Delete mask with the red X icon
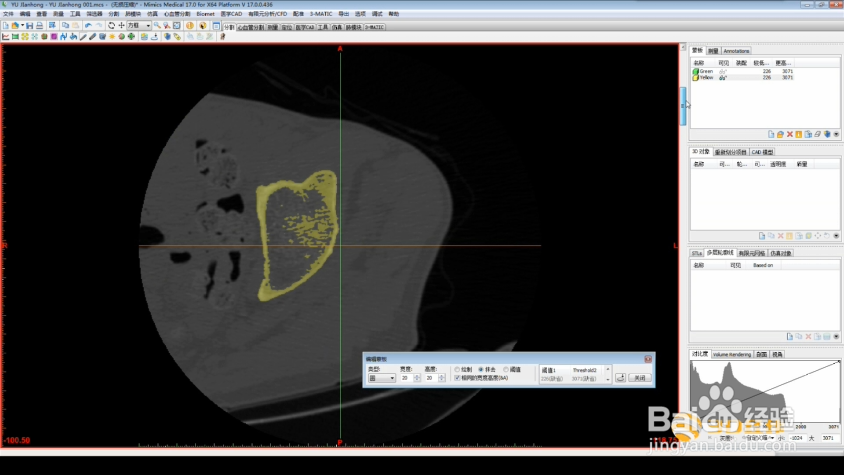 pyautogui.click(x=790, y=134)
